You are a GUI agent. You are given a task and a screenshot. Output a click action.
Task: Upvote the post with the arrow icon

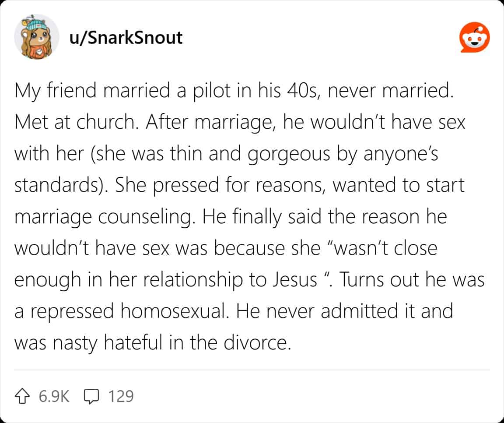[x=24, y=396]
